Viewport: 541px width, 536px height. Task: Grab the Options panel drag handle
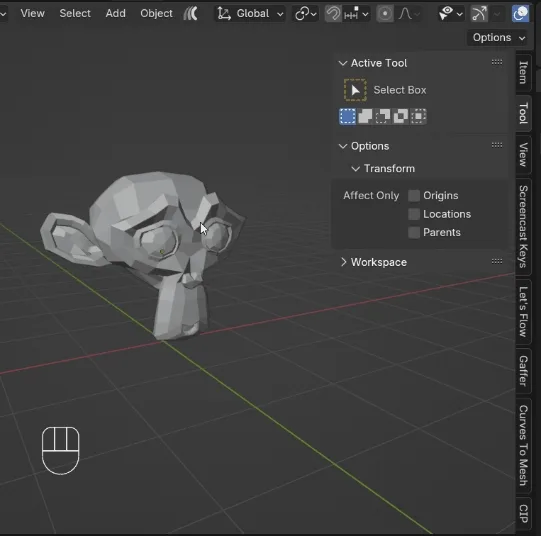(497, 145)
